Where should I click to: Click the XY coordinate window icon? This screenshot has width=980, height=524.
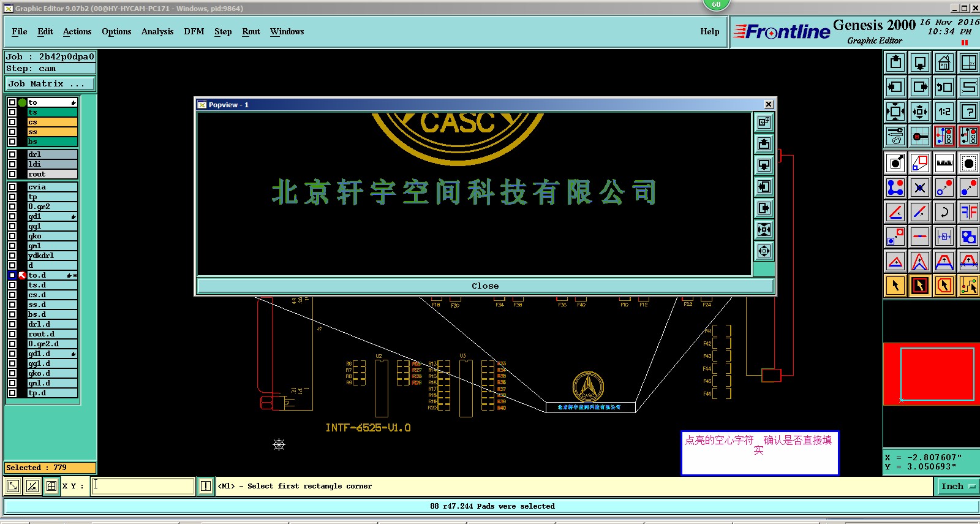click(x=969, y=63)
